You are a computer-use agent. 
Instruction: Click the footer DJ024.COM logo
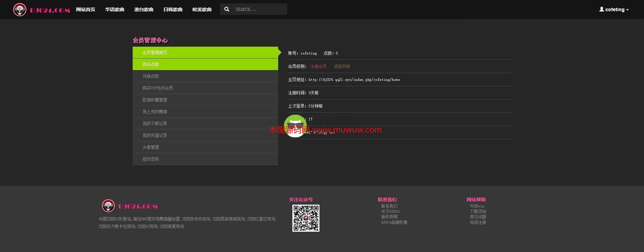tap(130, 206)
